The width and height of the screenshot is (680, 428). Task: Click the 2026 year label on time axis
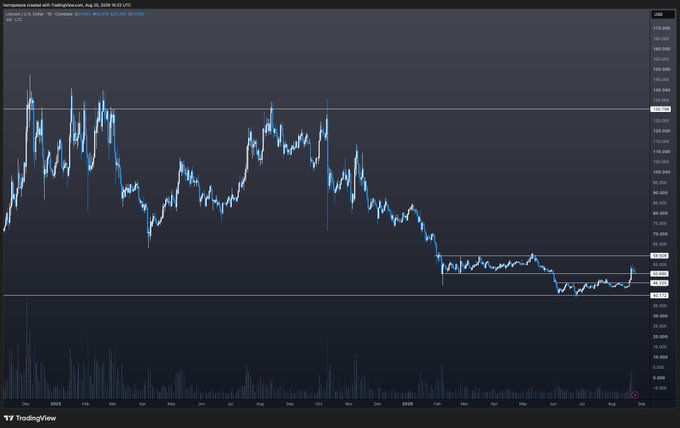point(407,404)
